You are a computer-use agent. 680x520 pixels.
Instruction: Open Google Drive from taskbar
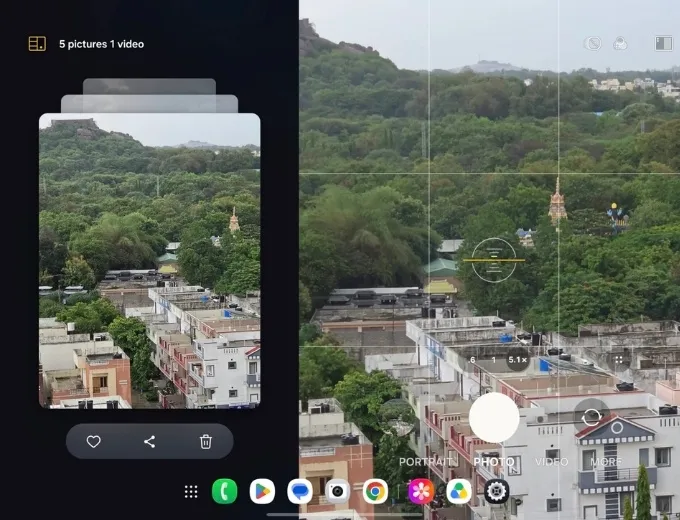[459, 491]
